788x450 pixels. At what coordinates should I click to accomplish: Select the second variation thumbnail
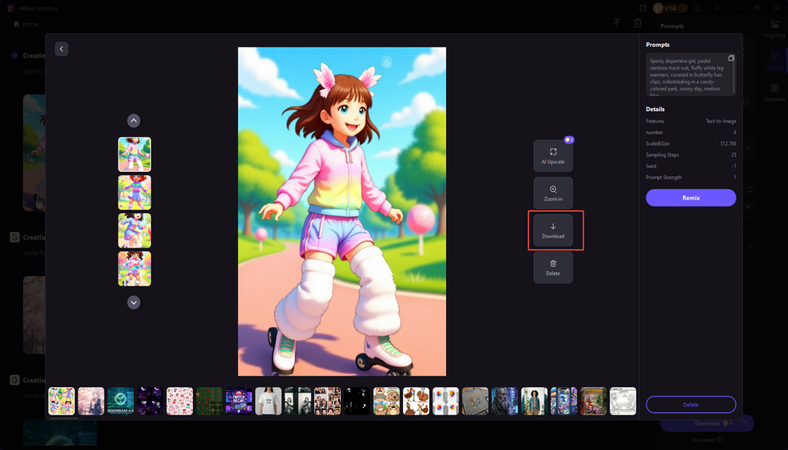click(x=134, y=193)
